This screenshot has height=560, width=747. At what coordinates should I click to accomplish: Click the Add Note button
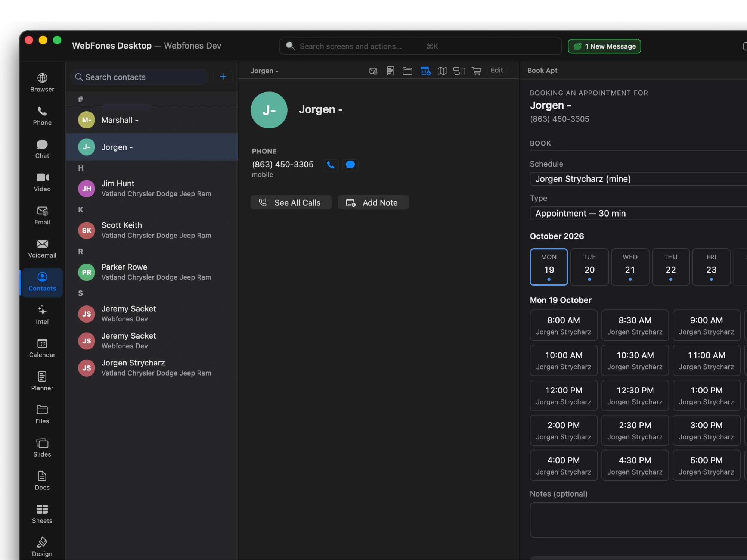(373, 202)
